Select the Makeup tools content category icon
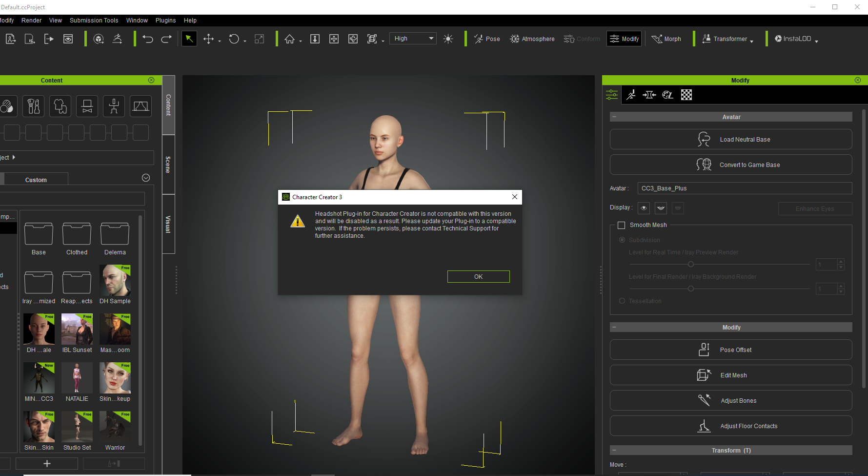Viewport: 868px width, 476px height. coord(33,106)
